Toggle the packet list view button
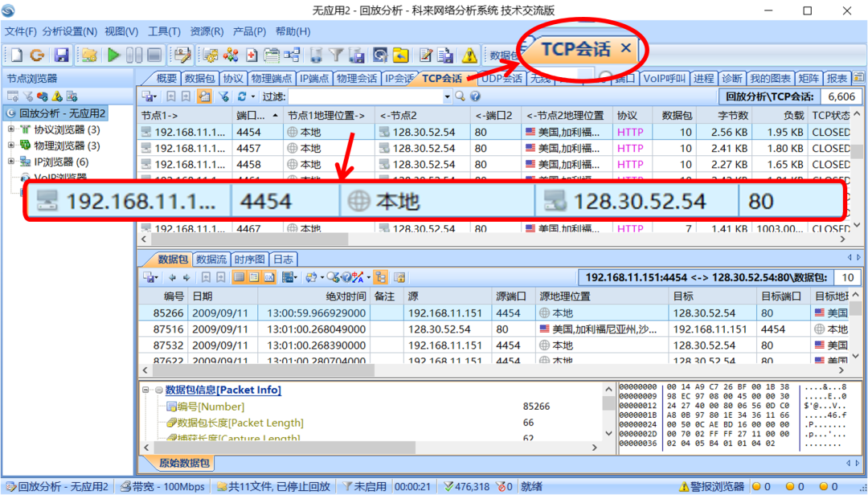This screenshot has height=495, width=868. [240, 277]
